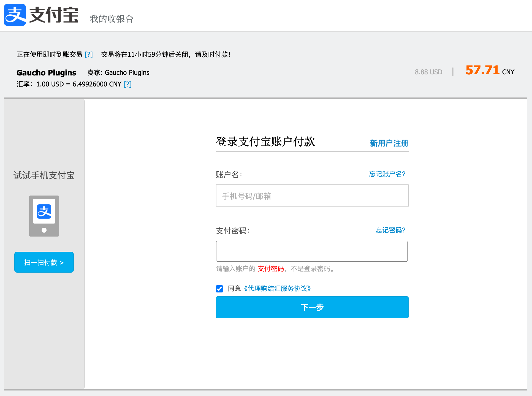The height and width of the screenshot is (396, 532).
Task: Click 登录支付宝账户付款 heading
Action: point(265,142)
